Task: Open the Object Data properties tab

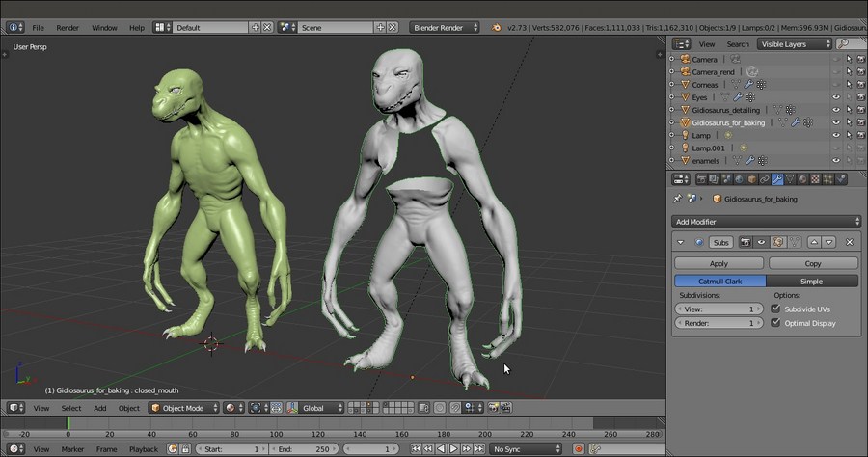Action: click(x=790, y=179)
